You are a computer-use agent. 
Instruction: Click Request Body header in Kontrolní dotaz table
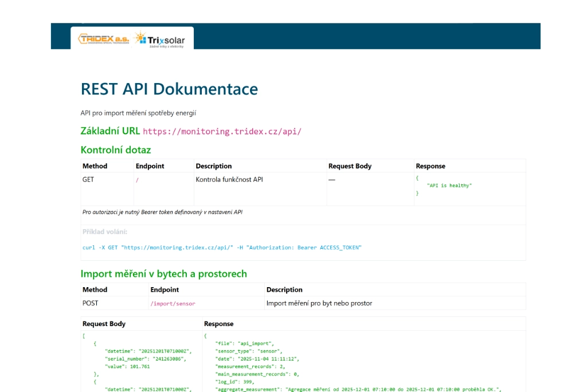pyautogui.click(x=350, y=166)
